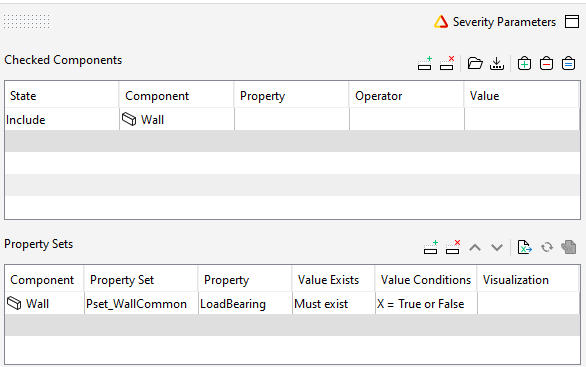Save Checked Components filter to file
This screenshot has width=586, height=367.
(497, 63)
